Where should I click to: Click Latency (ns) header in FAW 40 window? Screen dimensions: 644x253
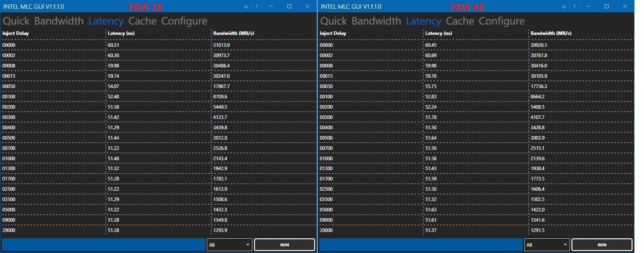pos(439,33)
